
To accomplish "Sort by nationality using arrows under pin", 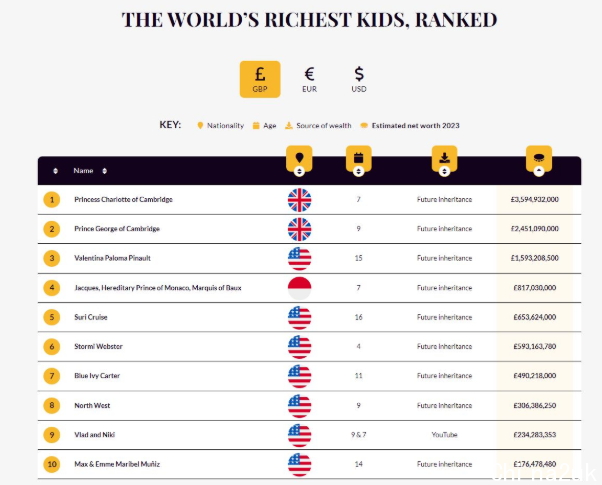I will pos(299,171).
